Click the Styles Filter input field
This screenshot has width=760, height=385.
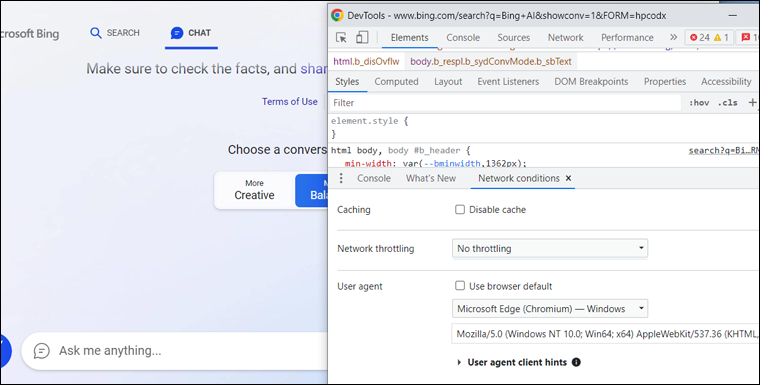(505, 102)
